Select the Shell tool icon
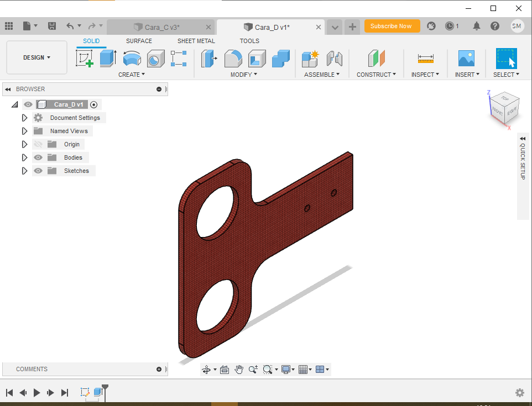 click(257, 59)
